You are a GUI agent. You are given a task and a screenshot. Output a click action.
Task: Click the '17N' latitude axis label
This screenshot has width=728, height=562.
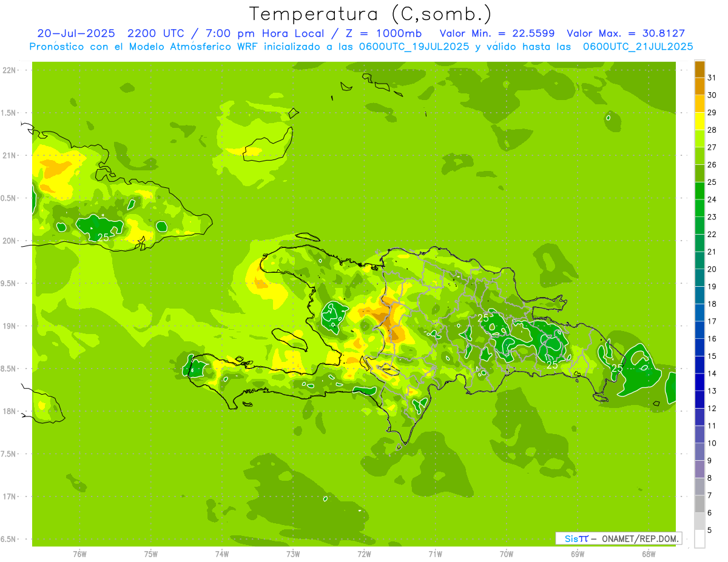10,497
